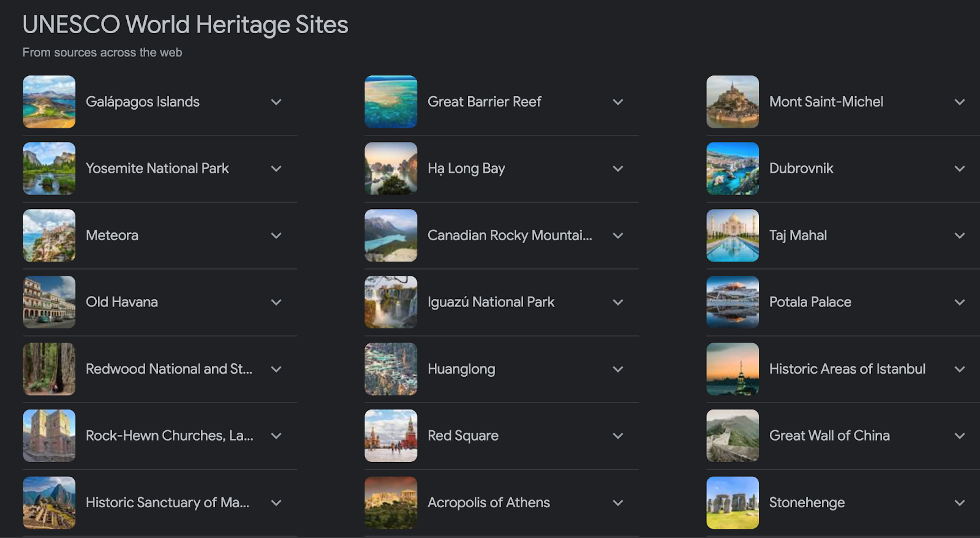Open the Yosemite National Park thumbnail
The image size is (980, 538).
49,169
